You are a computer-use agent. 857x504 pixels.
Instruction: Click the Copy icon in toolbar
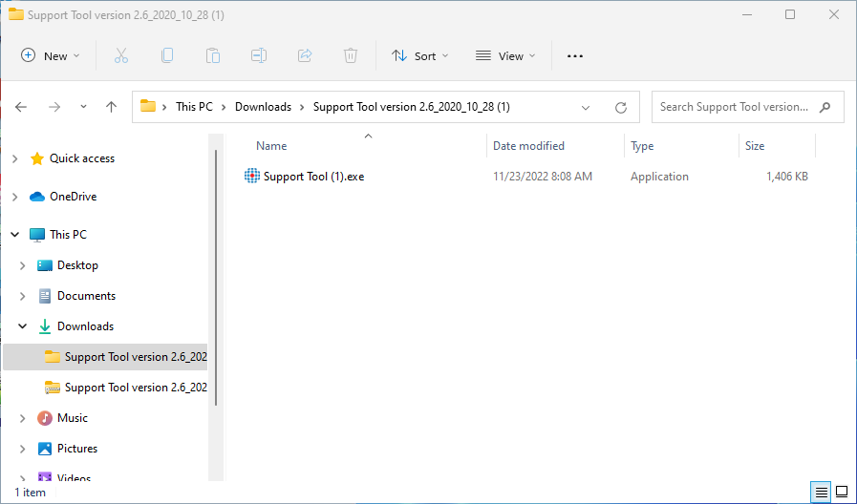click(x=167, y=55)
